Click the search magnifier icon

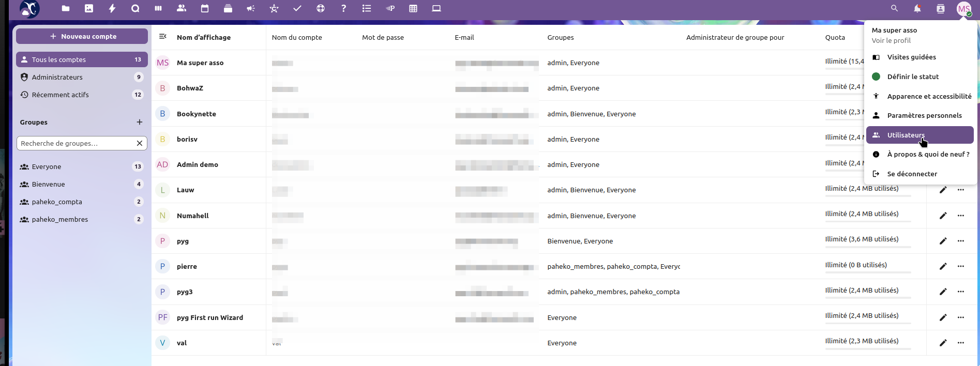894,8
